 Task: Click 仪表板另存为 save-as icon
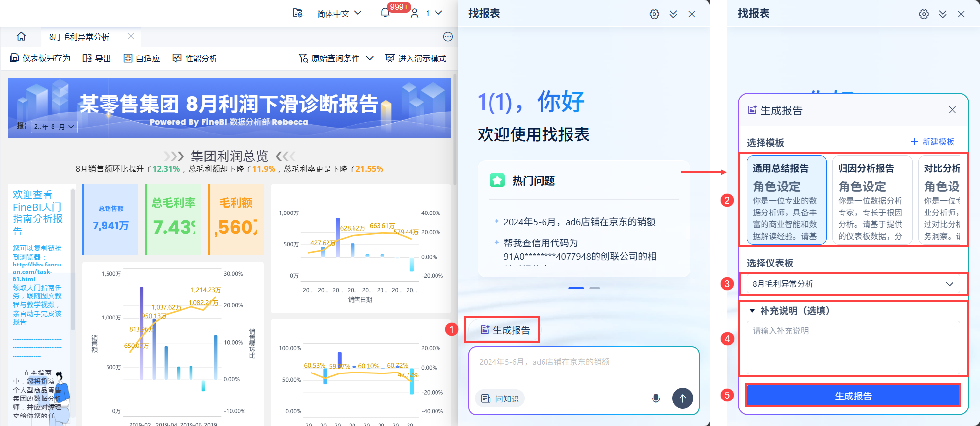15,58
